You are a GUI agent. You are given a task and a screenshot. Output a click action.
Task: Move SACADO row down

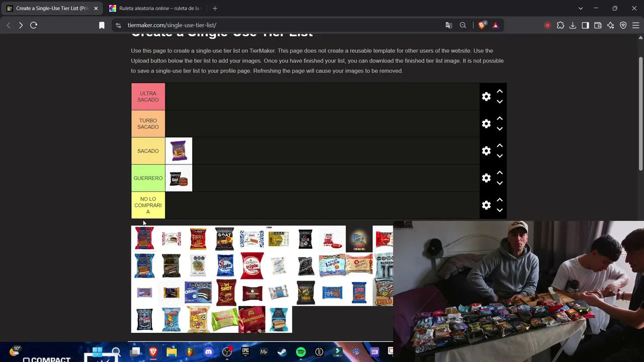pyautogui.click(x=500, y=156)
